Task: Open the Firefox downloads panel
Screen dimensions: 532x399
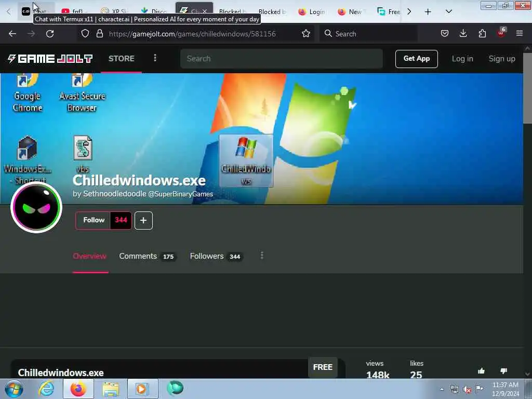Action: point(463,34)
